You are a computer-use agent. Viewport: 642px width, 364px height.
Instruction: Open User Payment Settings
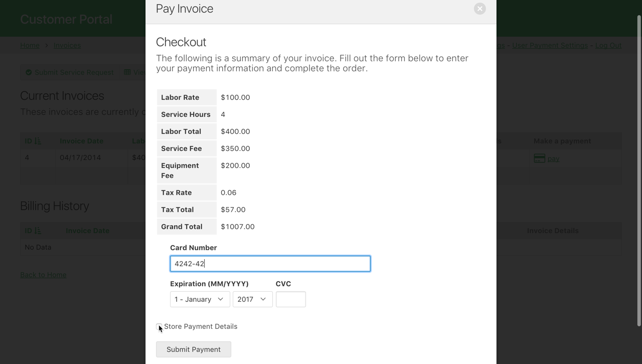(549, 45)
